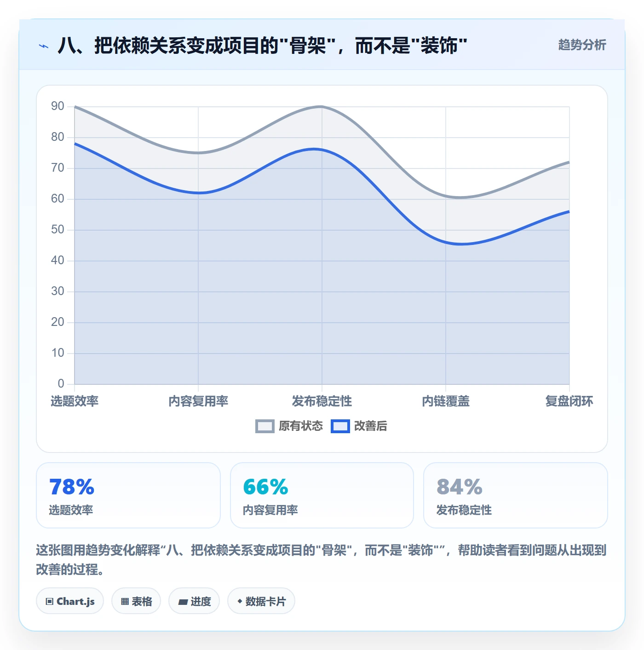644x650 pixels.
Task: Click the gray line point at 选题效率
Action: (75, 106)
